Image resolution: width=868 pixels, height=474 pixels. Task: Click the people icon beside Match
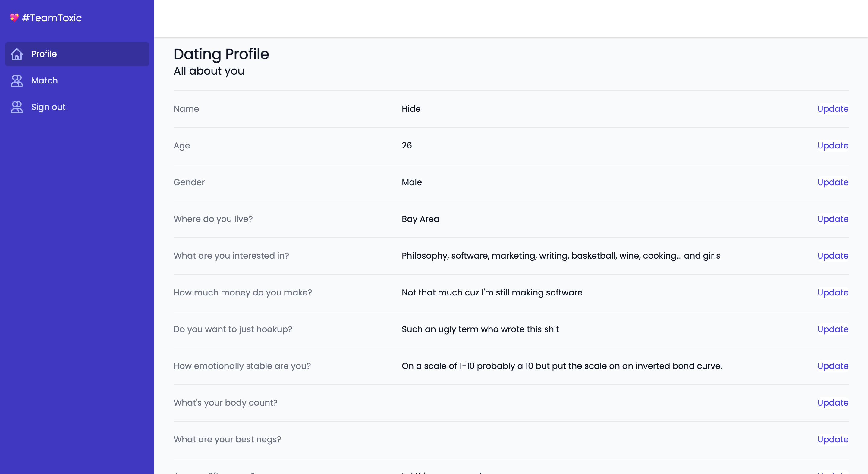17,80
